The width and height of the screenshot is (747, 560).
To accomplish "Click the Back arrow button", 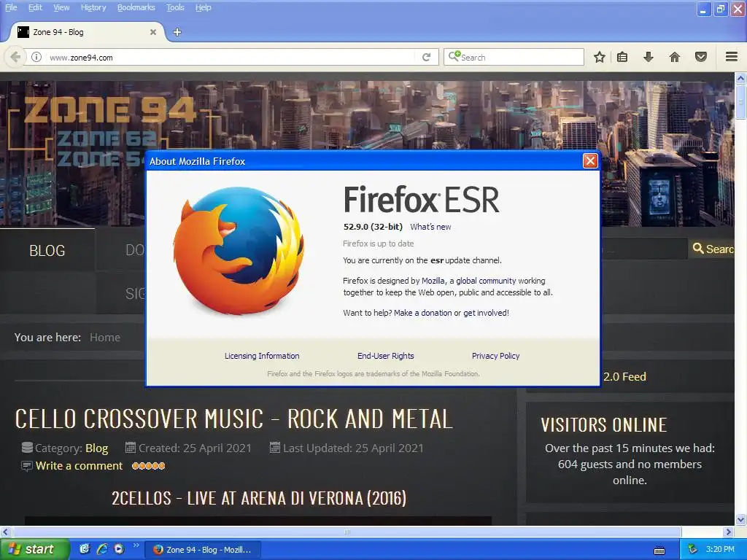I will tap(15, 57).
